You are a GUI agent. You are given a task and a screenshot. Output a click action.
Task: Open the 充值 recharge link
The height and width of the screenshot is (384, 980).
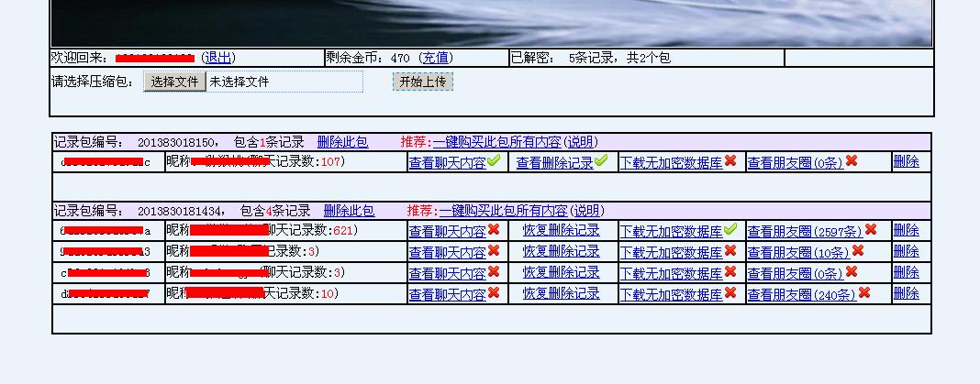coord(436,58)
